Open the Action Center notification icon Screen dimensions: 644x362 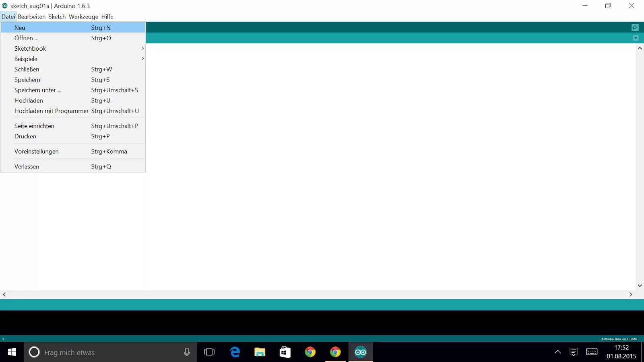574,352
